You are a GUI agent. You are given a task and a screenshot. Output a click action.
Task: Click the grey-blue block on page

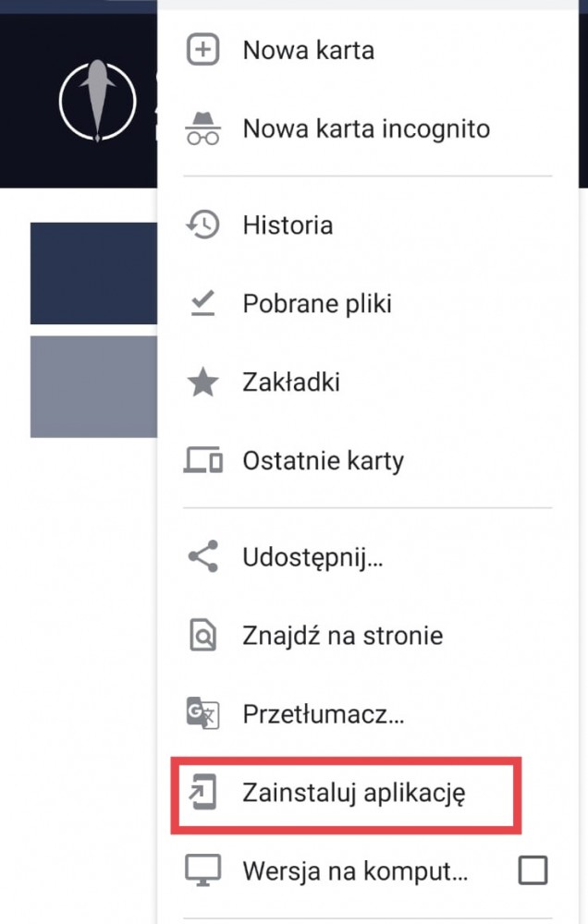click(93, 386)
